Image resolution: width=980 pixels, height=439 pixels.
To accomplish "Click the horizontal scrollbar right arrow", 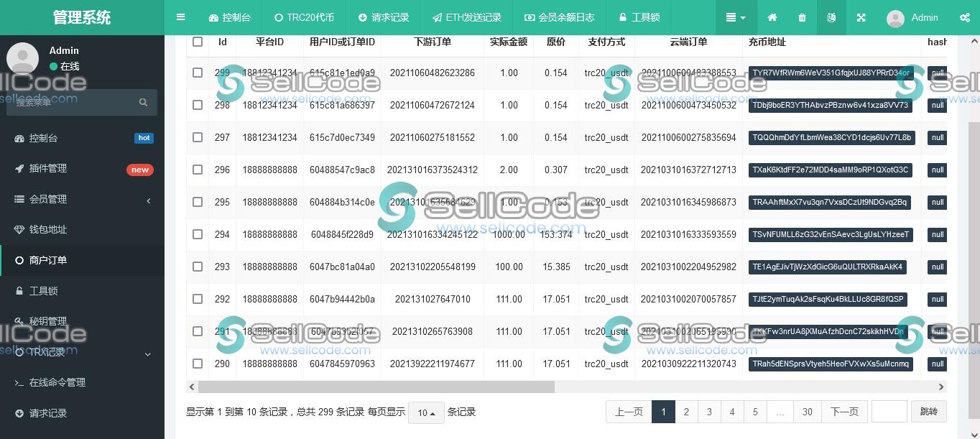I will [x=942, y=387].
